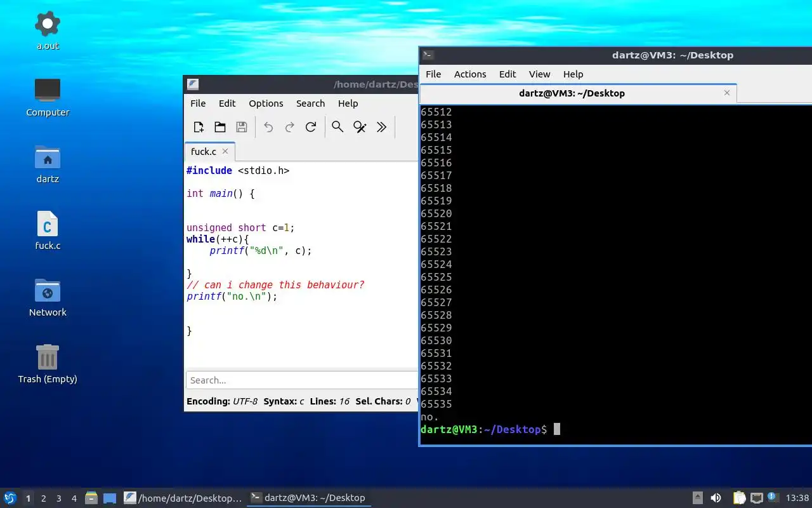Image resolution: width=812 pixels, height=508 pixels.
Task: Click the network connection tray icon
Action: pos(756,498)
